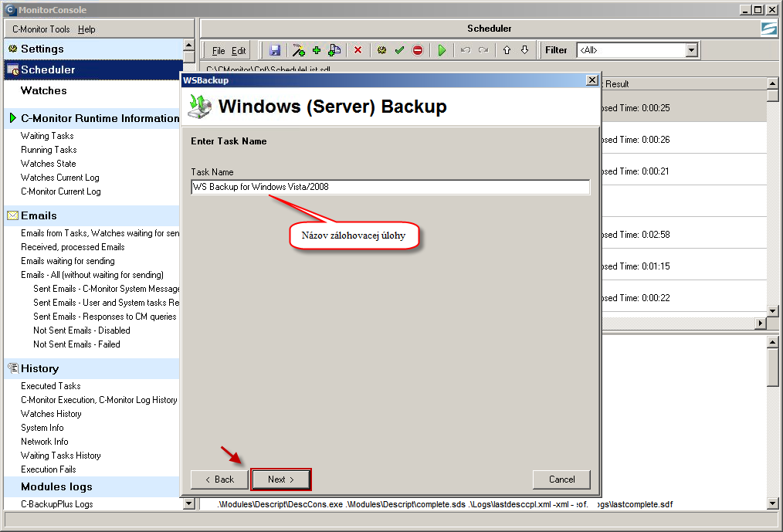This screenshot has height=532, width=783.
Task: View Received, processed Emails
Action: coord(73,247)
